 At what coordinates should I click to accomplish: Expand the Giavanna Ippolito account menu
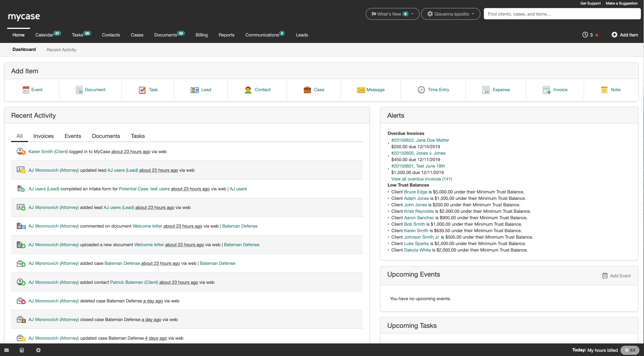450,14
